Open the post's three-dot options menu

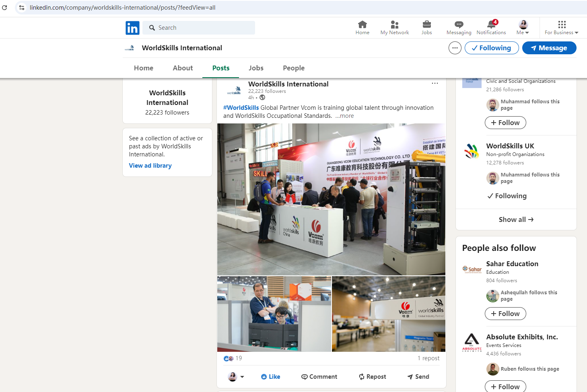[435, 83]
